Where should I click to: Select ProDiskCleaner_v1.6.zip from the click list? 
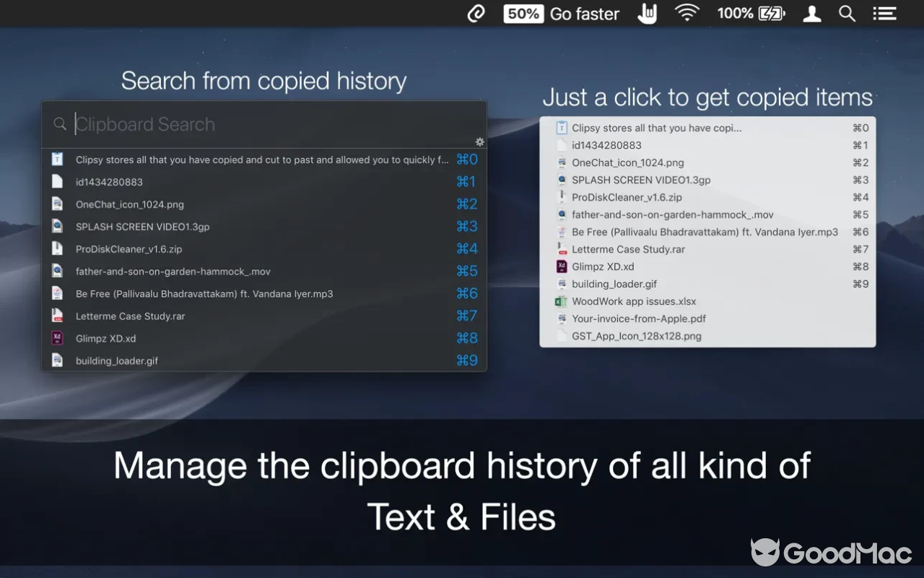pyautogui.click(x=625, y=197)
